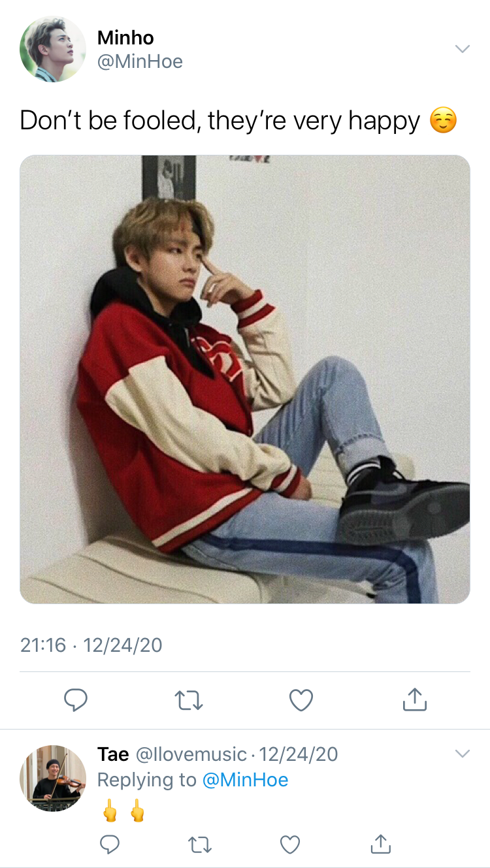Open Tae reply options chevron
The height and width of the screenshot is (868, 490).
pos(462,754)
